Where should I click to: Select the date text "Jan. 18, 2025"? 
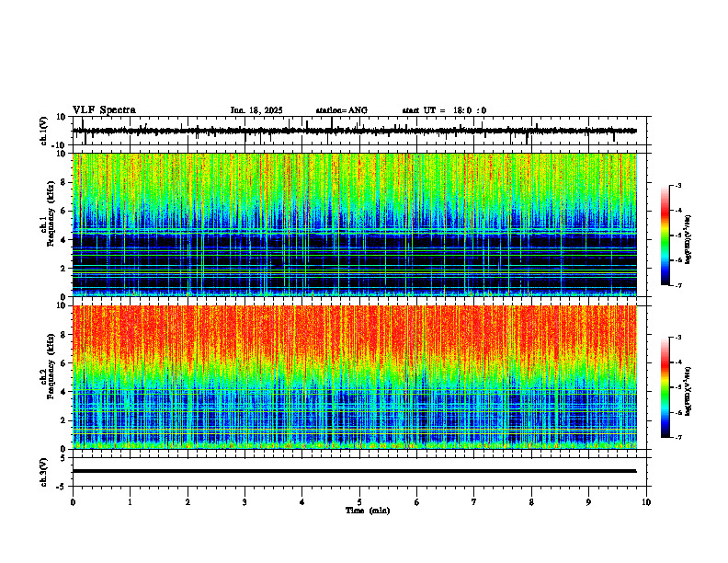tap(256, 110)
